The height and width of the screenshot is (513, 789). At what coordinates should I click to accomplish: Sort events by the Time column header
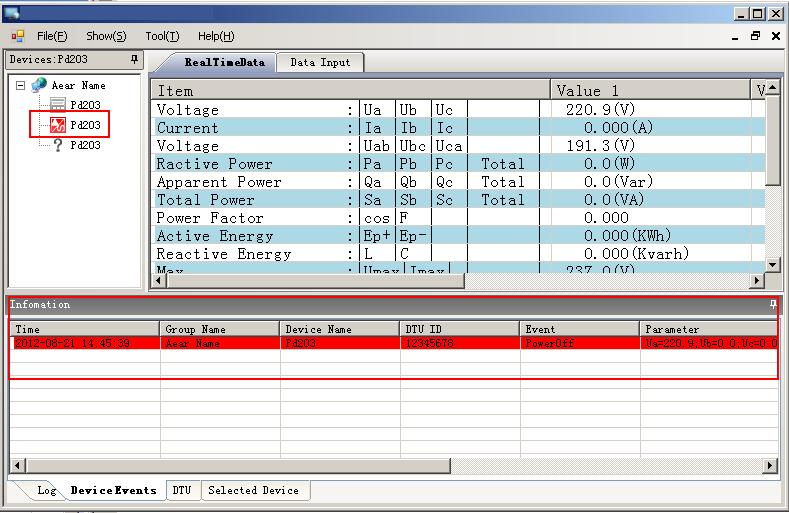[85, 328]
